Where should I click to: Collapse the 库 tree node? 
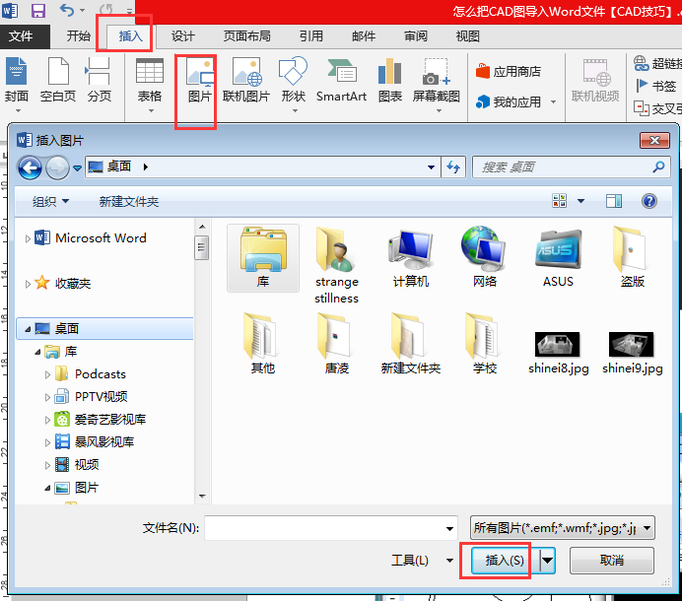point(38,352)
